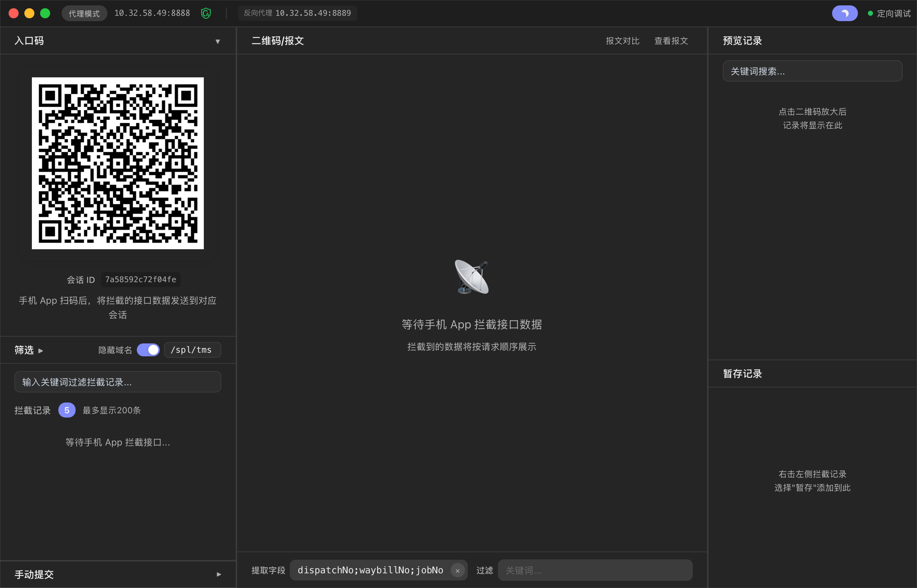This screenshot has width=917, height=588.
Task: Expand the 筛选 filter section
Action: [x=29, y=350]
